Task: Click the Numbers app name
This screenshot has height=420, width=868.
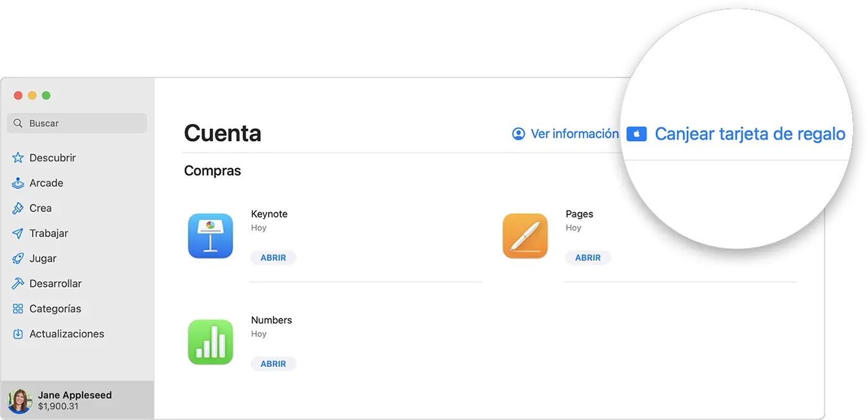Action: [x=272, y=320]
